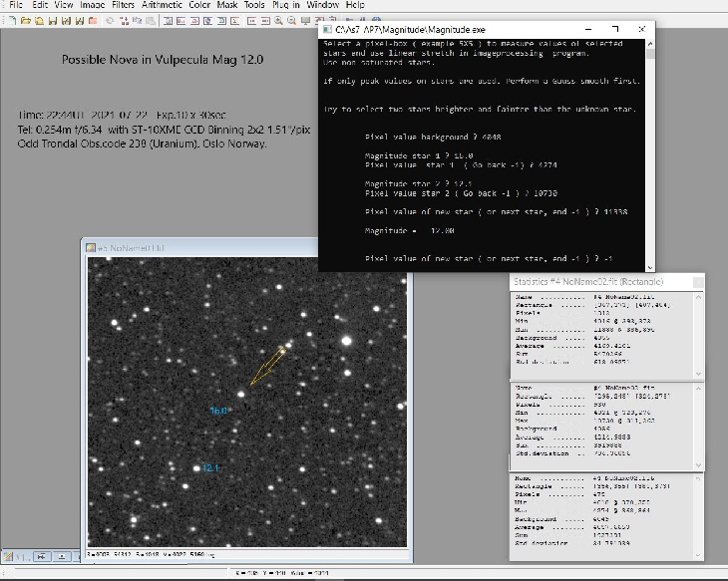Open the Mask menu
The height and width of the screenshot is (581, 728).
(226, 5)
